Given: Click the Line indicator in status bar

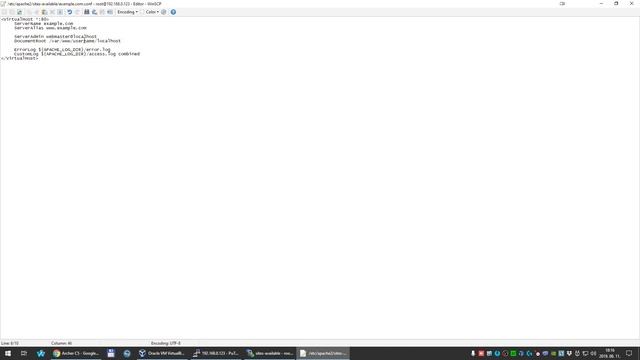Looking at the screenshot, I should (10, 343).
